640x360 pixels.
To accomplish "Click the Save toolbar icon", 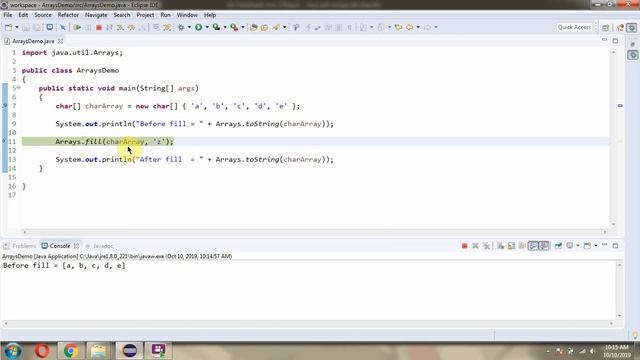I will (x=26, y=27).
